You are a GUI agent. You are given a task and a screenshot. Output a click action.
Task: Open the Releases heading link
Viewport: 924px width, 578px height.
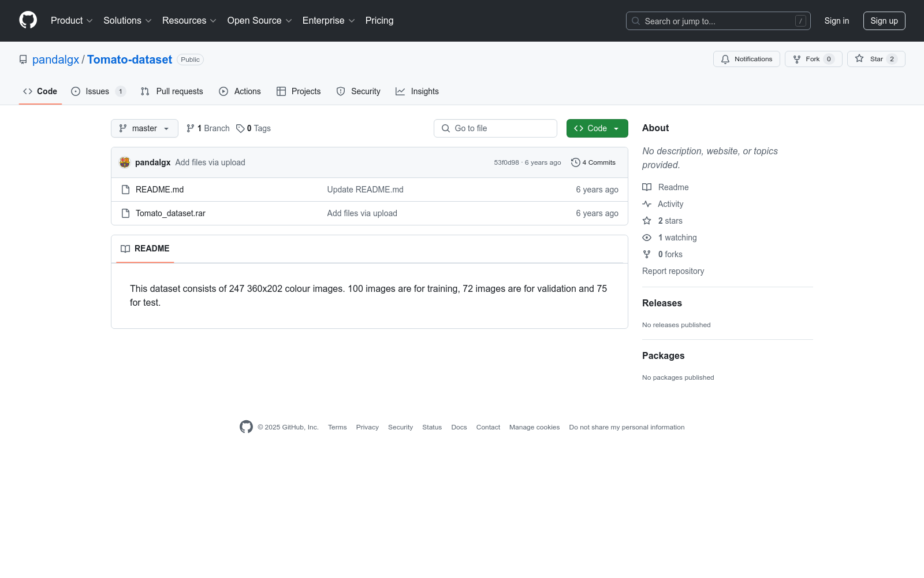662,303
